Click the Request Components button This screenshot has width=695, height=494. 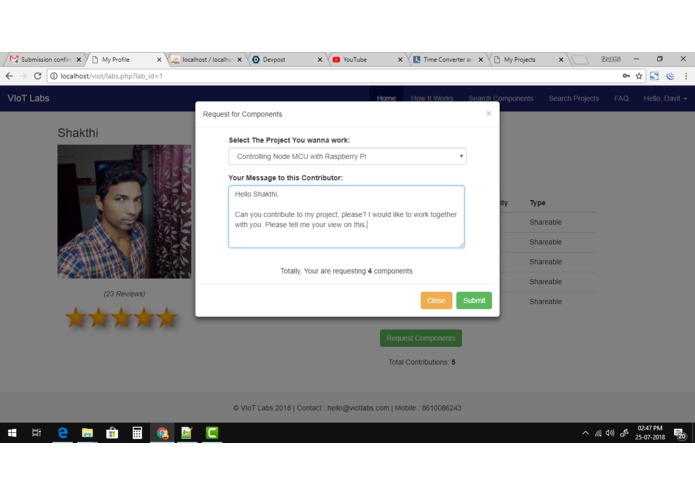click(421, 338)
